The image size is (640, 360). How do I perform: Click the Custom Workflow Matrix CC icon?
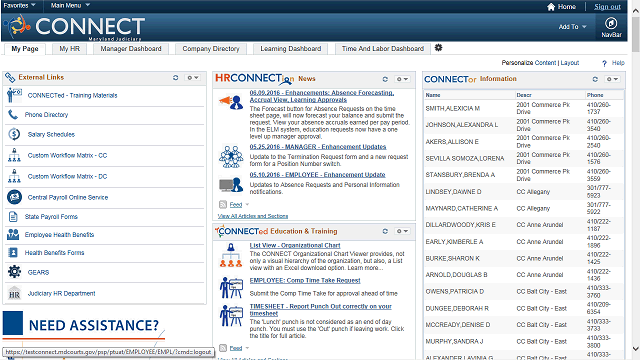coord(14,155)
